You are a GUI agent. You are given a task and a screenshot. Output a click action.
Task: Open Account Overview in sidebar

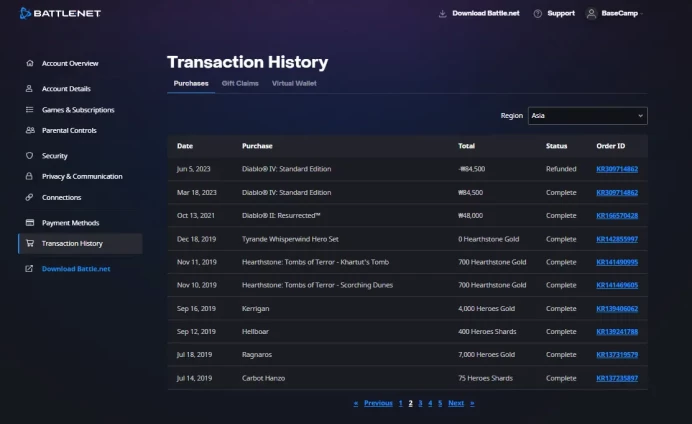(70, 64)
